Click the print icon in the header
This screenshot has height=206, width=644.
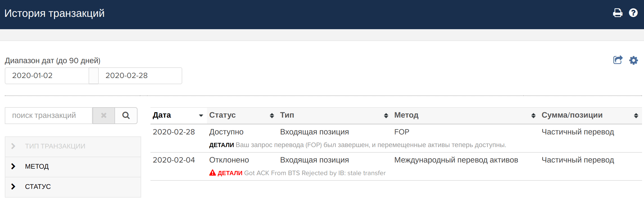[x=618, y=13]
